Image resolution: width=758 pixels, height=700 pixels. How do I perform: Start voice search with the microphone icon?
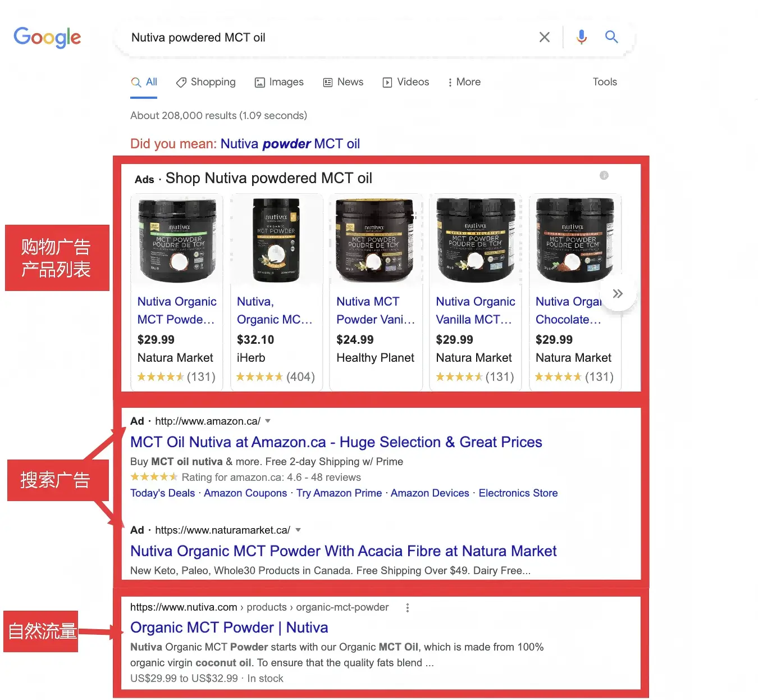pos(582,37)
